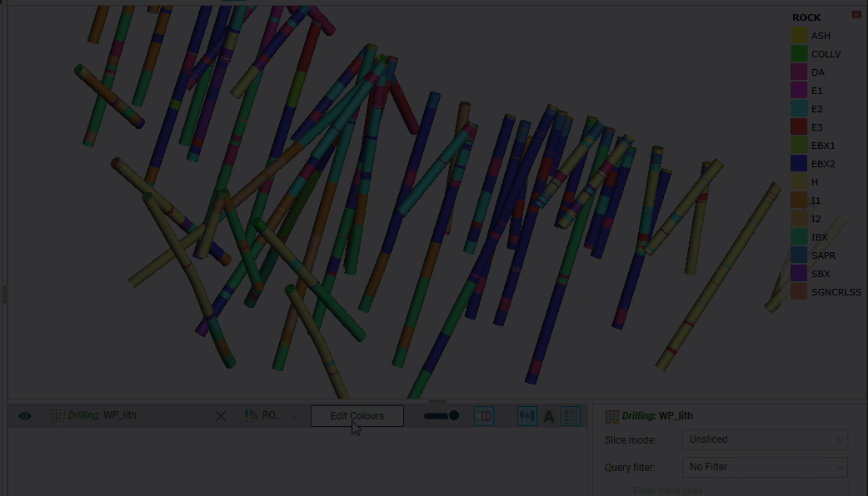Click the E3 red swatch in legend
The height and width of the screenshot is (496, 868).
point(799,127)
